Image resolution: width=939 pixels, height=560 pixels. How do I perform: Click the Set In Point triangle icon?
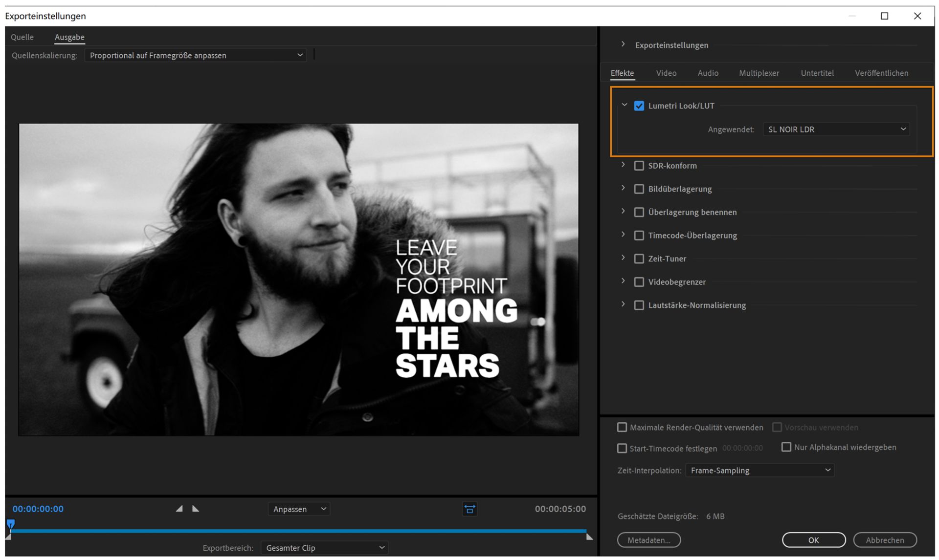pos(179,509)
